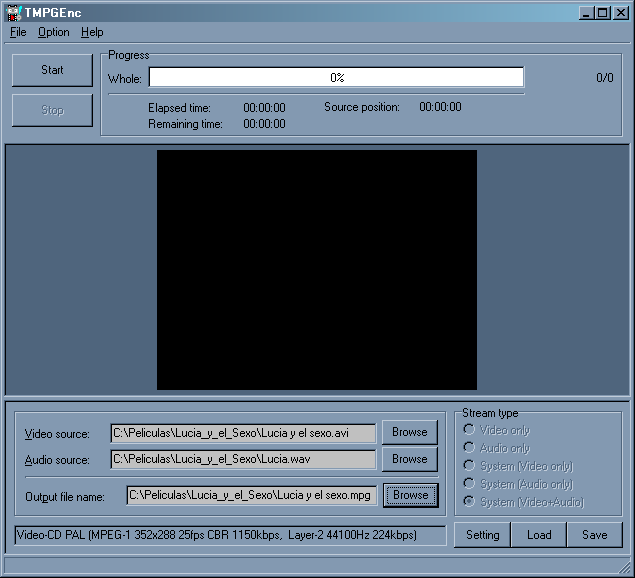Select the Video only stream type
This screenshot has width=635, height=578.
click(470, 430)
